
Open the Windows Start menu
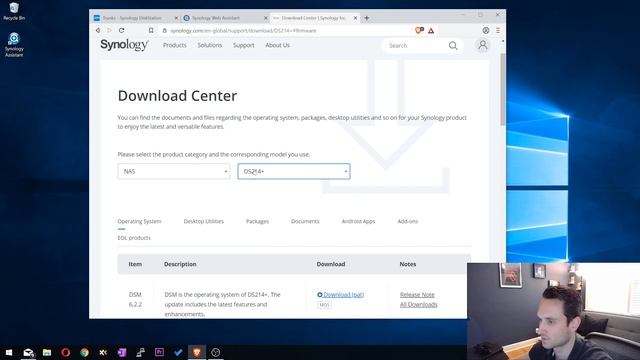click(x=9, y=353)
